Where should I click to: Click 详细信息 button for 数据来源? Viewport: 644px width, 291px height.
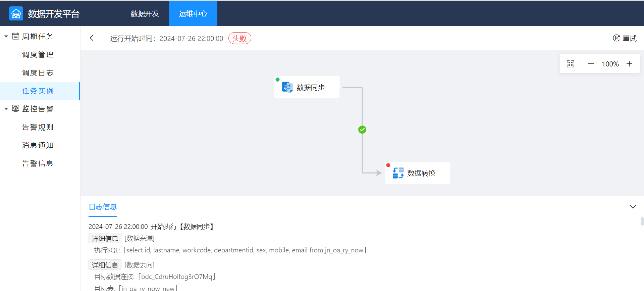[x=105, y=238]
